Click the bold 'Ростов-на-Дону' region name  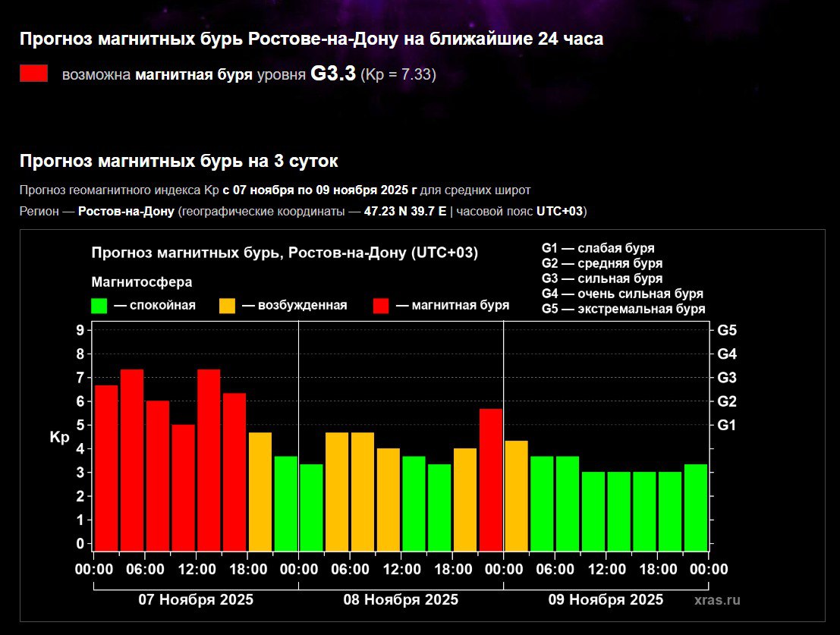[127, 211]
